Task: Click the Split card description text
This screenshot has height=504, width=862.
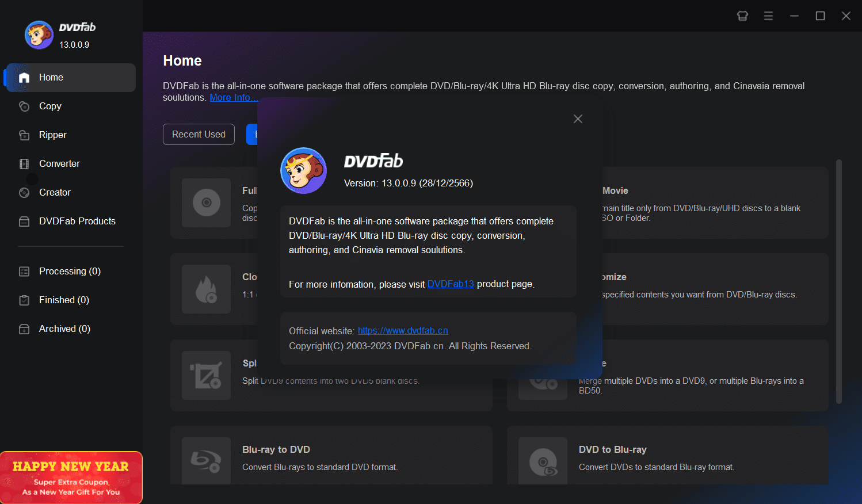Action: (331, 381)
